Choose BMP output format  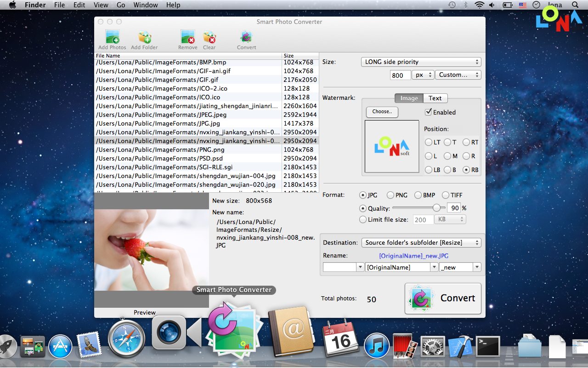pyautogui.click(x=418, y=195)
